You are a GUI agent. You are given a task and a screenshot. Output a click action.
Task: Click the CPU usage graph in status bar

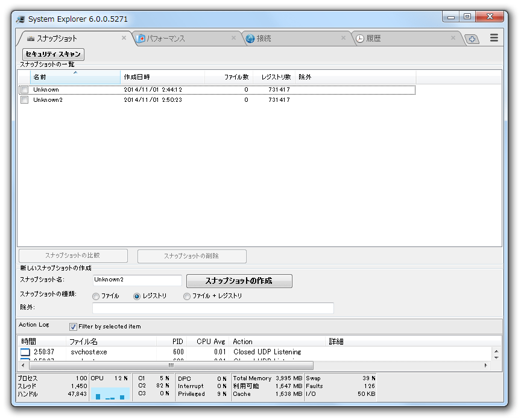[x=110, y=393]
